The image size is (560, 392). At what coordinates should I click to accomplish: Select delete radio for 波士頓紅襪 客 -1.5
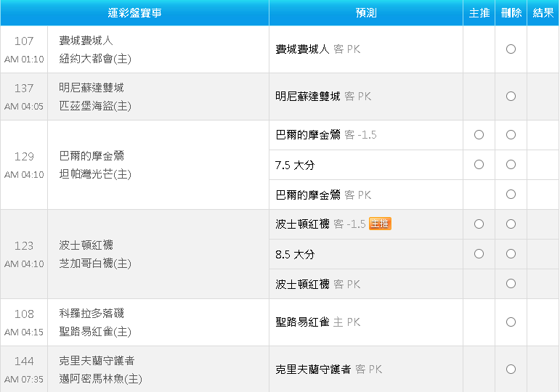511,224
